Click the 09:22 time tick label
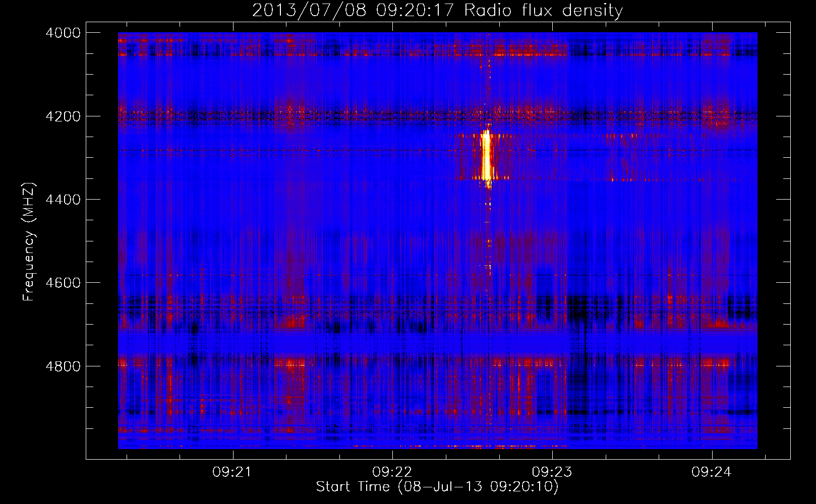The height and width of the screenshot is (504, 816). 392,472
